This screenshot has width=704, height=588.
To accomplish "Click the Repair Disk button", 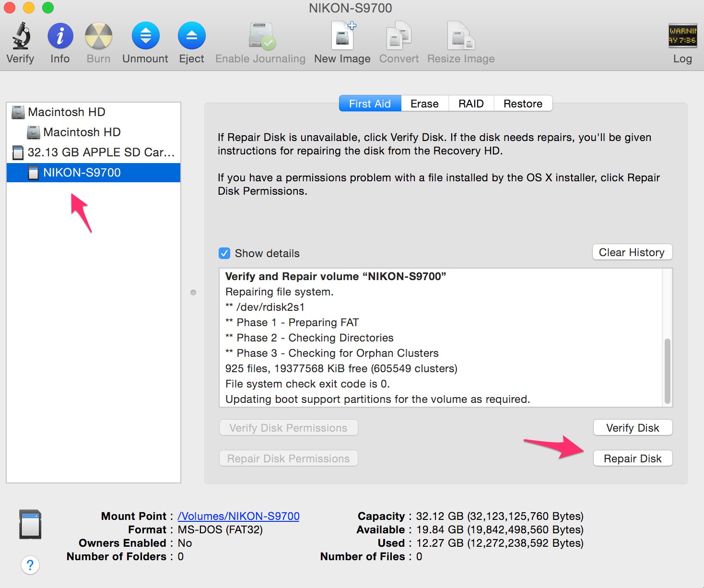I will coord(633,459).
